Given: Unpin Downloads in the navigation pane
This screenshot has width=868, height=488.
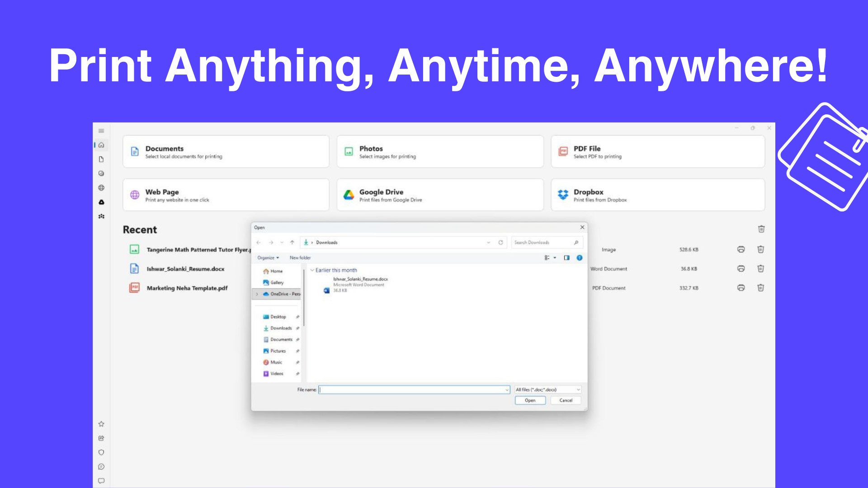Looking at the screenshot, I should click(298, 328).
